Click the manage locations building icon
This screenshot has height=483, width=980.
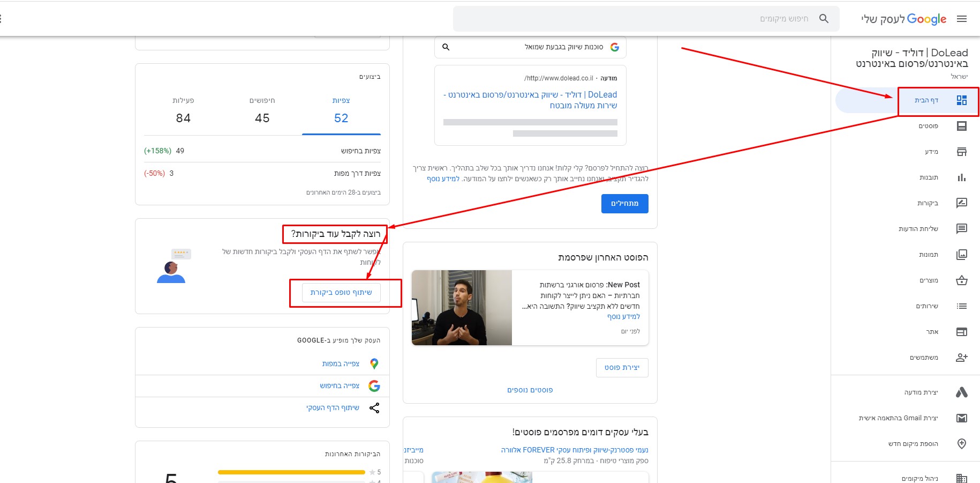pyautogui.click(x=962, y=478)
